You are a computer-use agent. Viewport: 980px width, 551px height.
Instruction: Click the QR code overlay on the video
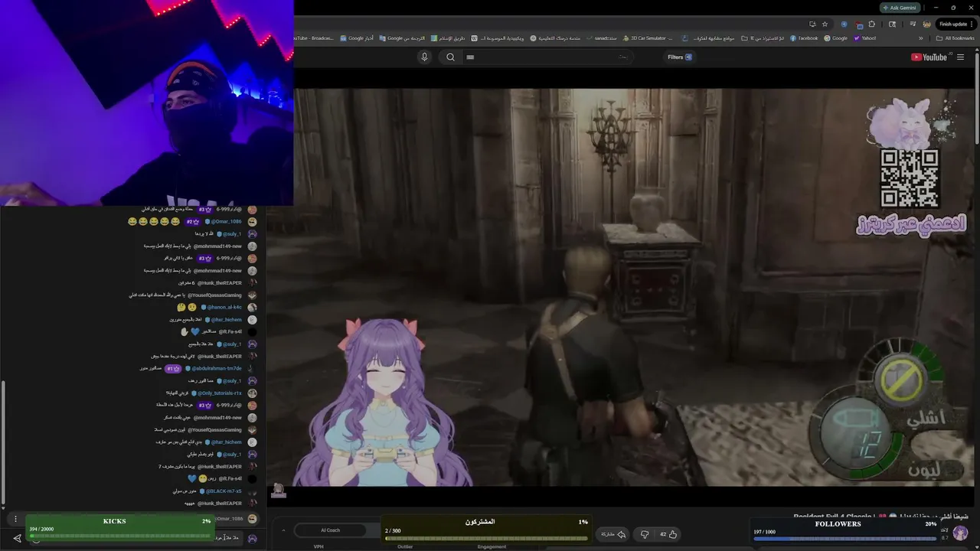pyautogui.click(x=909, y=178)
